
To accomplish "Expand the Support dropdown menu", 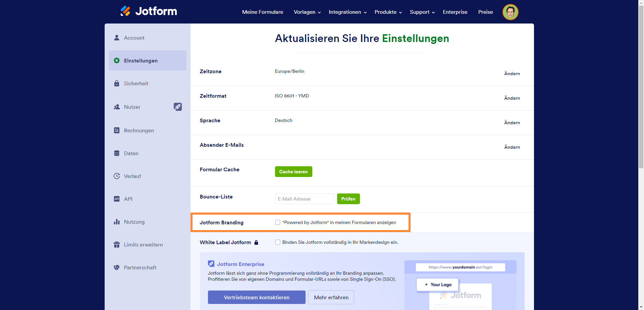I will (x=422, y=12).
